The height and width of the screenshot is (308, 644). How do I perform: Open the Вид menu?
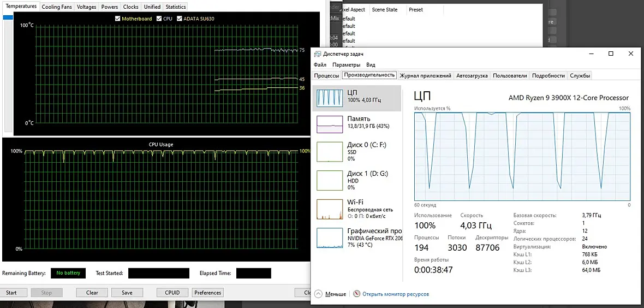tap(371, 65)
